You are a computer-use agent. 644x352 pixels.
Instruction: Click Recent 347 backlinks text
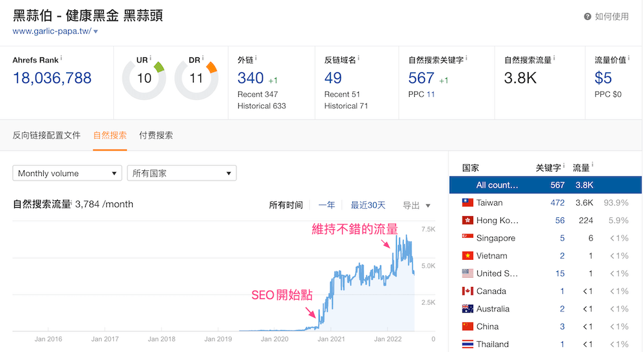pos(258,94)
